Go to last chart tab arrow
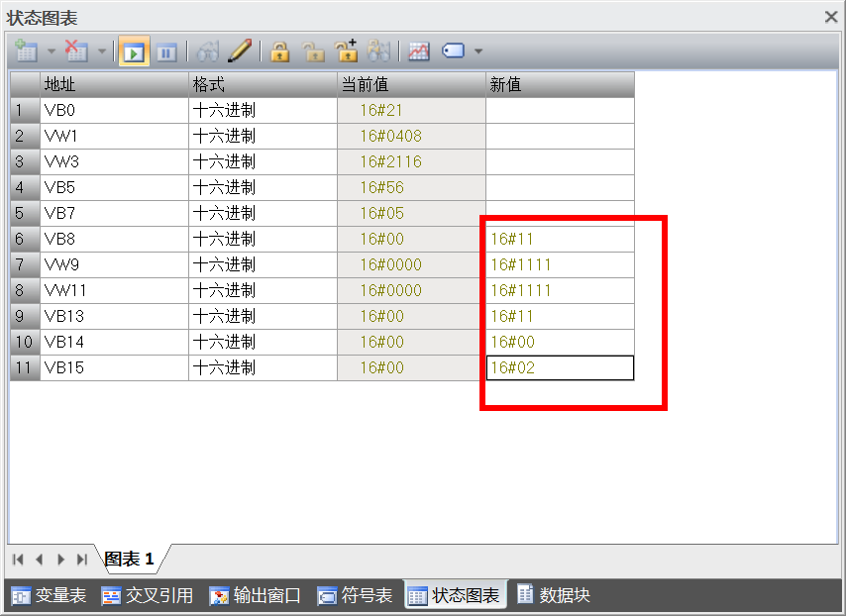 82,560
